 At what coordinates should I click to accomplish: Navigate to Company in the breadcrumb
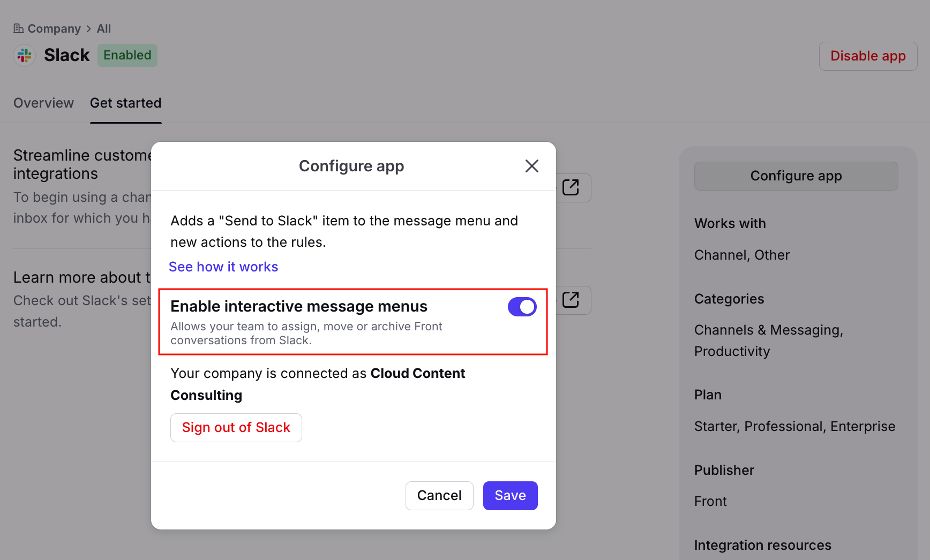54,29
